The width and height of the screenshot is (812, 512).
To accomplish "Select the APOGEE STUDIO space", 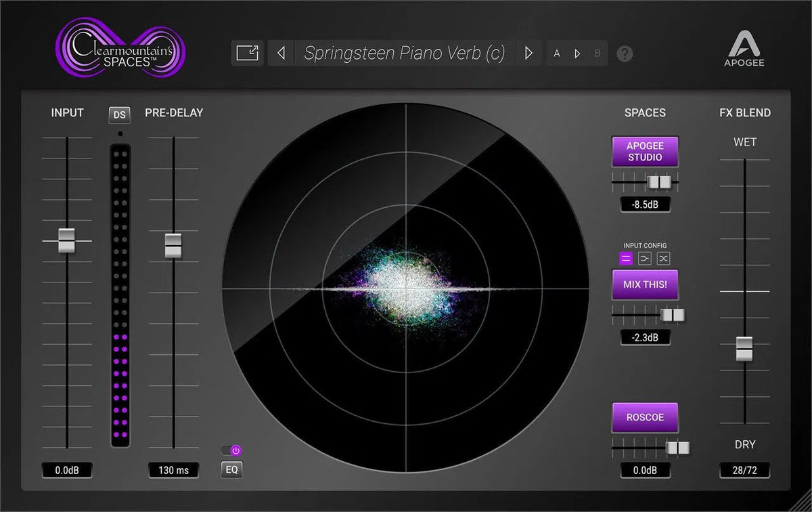I will pyautogui.click(x=644, y=152).
